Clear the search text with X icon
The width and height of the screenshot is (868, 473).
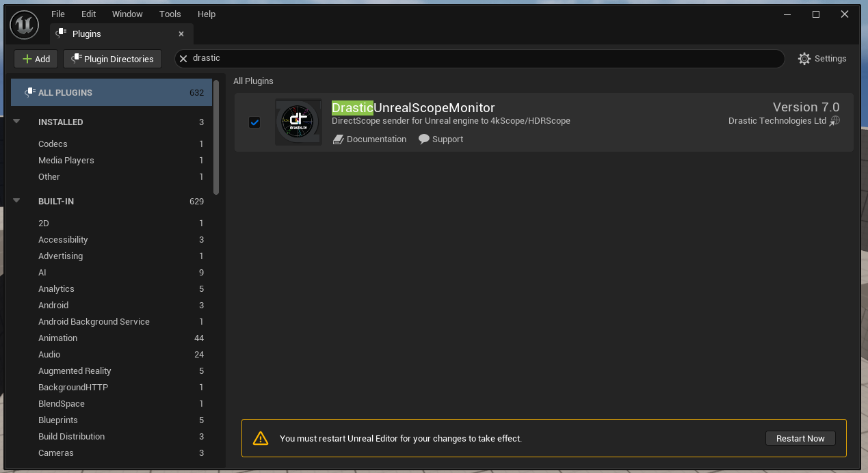(x=183, y=59)
